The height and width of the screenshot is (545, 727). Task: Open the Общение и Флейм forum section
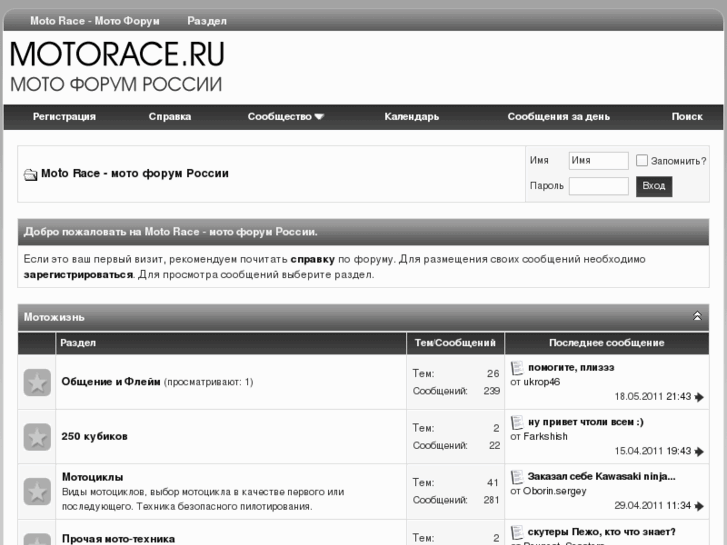(111, 382)
